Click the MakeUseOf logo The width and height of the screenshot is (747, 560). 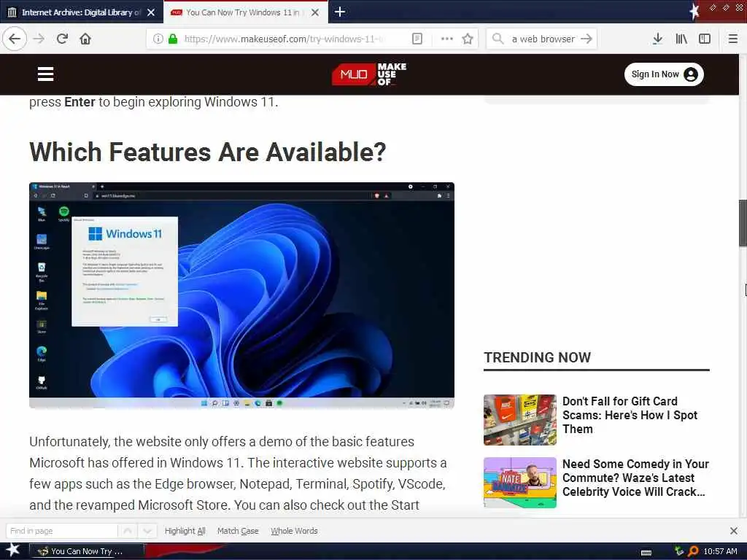coord(368,74)
